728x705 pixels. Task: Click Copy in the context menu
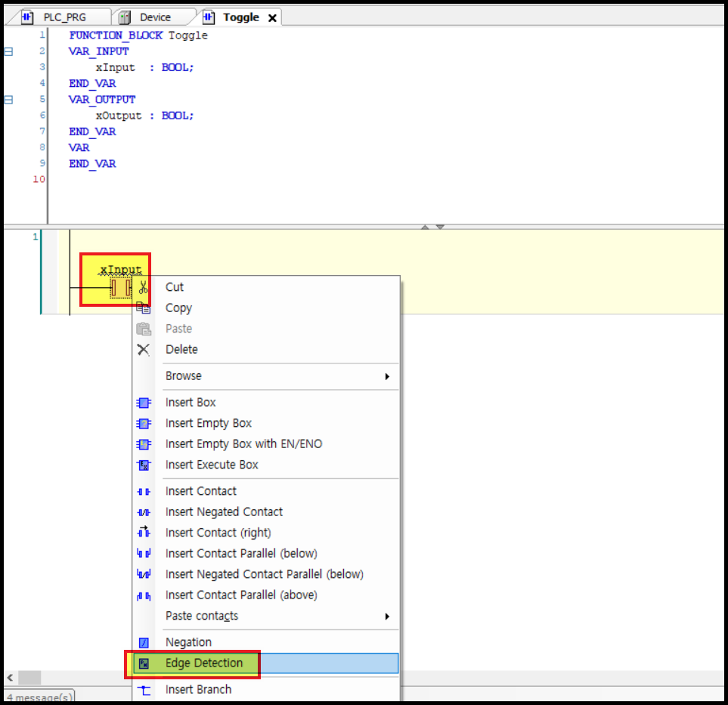point(178,308)
